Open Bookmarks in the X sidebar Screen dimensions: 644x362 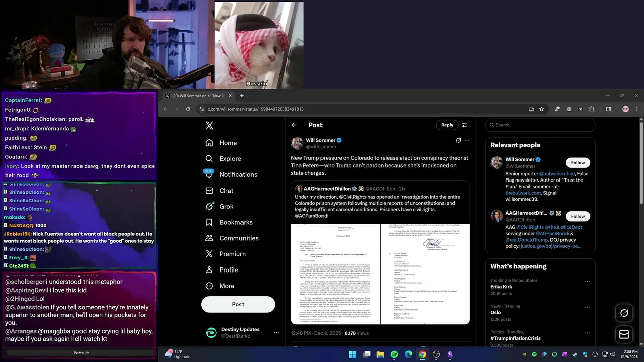point(229,222)
